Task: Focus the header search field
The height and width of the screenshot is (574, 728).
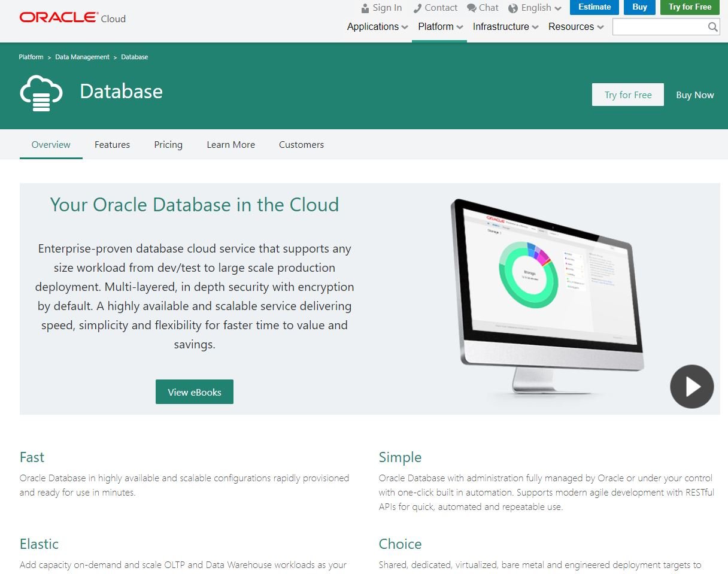Action: tap(660, 26)
